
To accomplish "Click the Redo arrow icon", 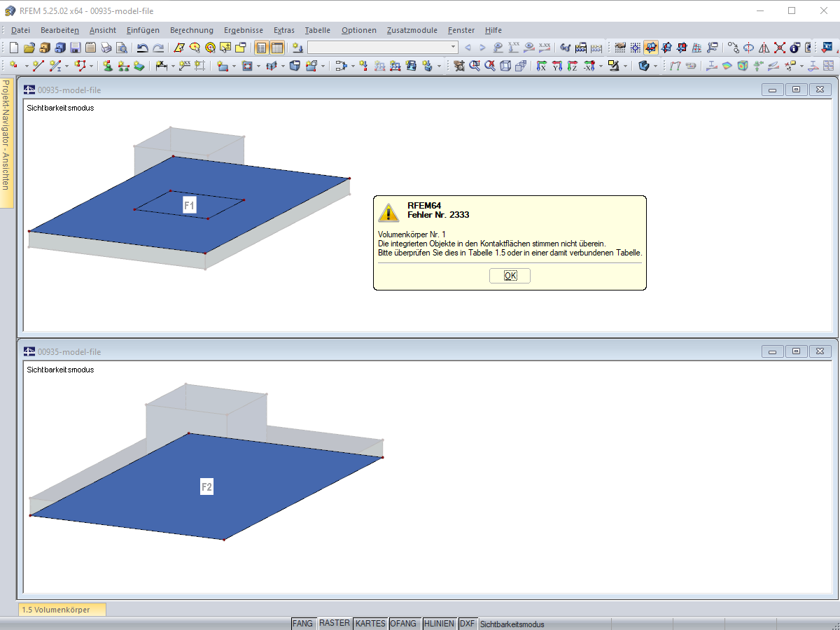I will [x=158, y=48].
